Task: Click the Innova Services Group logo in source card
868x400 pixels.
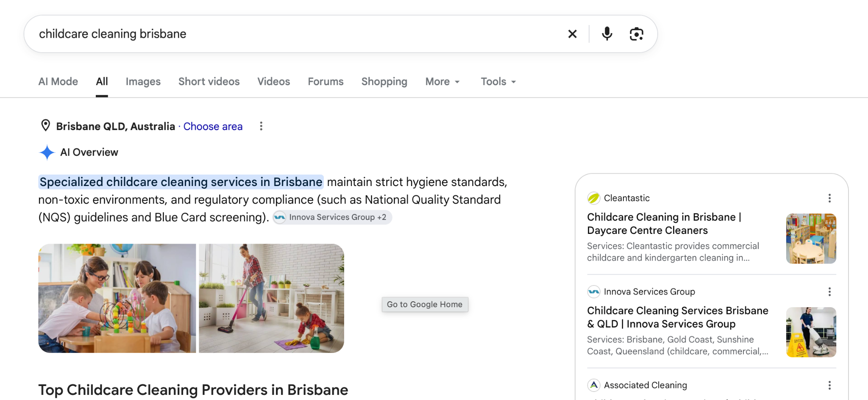Action: 594,292
